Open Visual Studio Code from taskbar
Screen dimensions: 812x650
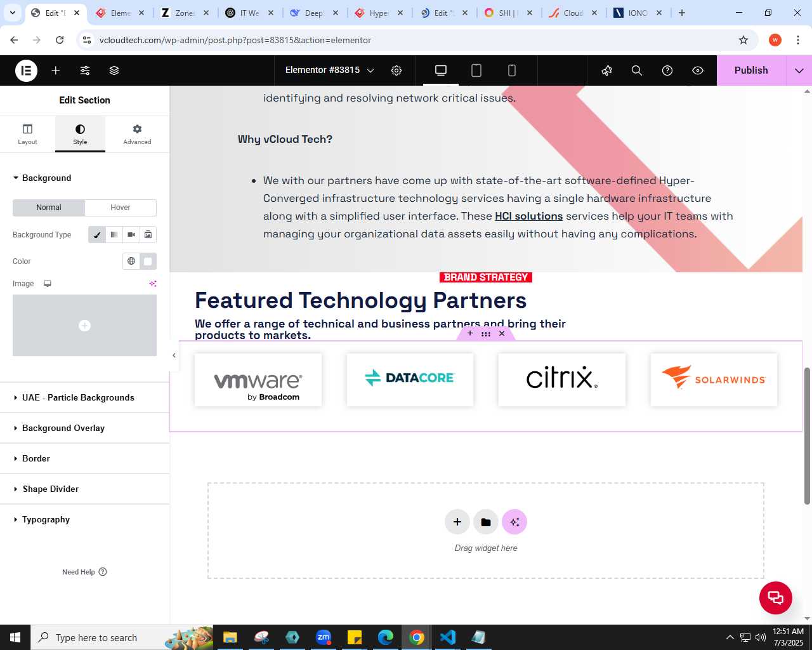(x=448, y=637)
